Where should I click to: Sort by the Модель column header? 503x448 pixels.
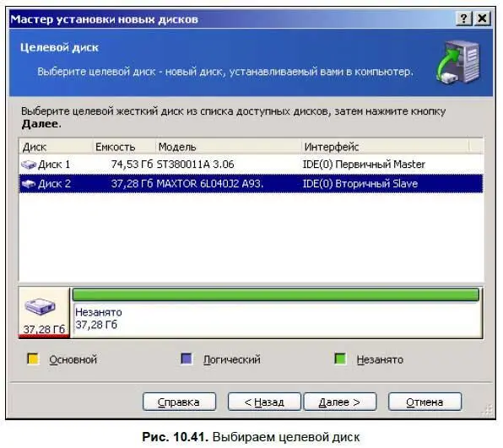click(229, 147)
